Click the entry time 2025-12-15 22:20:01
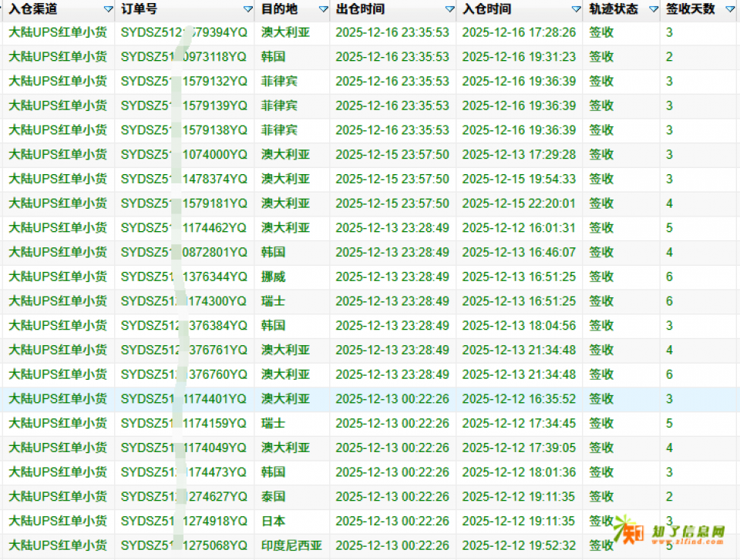740x560 pixels. click(x=518, y=204)
